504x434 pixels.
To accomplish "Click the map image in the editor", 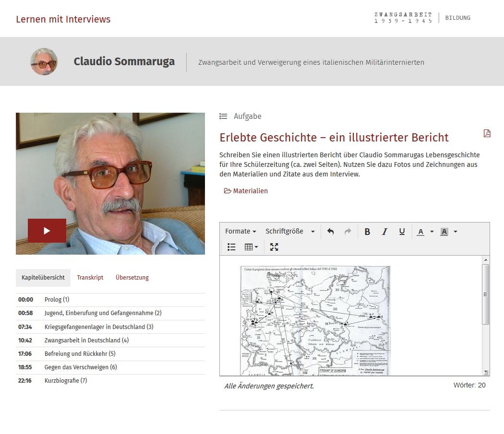I will pyautogui.click(x=315, y=321).
